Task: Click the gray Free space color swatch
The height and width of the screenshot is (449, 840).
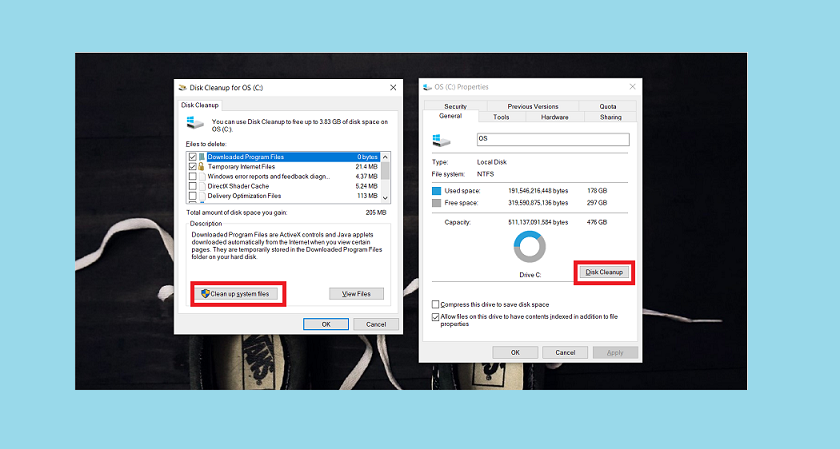Action: pos(436,203)
